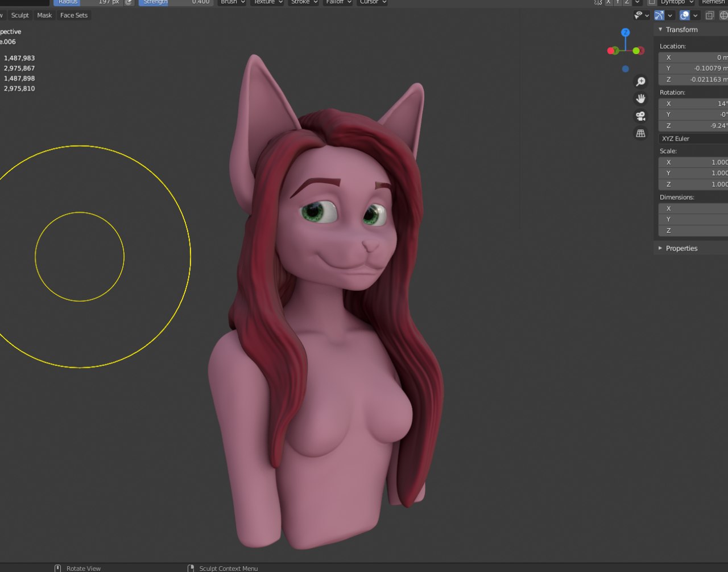728x572 pixels.
Task: Click the dark blue negative Z gizmo dot
Action: pos(626,69)
